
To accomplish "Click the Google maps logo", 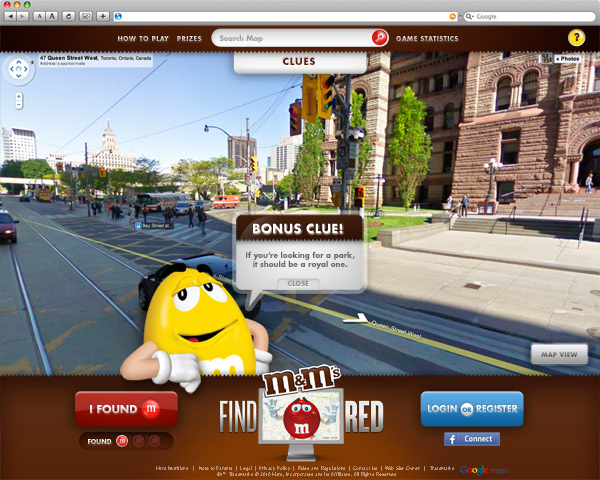I will click(x=484, y=470).
